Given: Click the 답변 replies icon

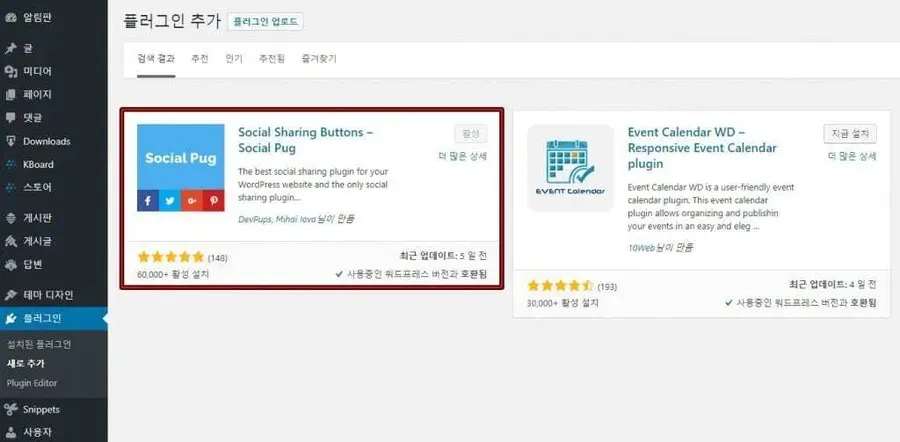Looking at the screenshot, I should 10,265.
